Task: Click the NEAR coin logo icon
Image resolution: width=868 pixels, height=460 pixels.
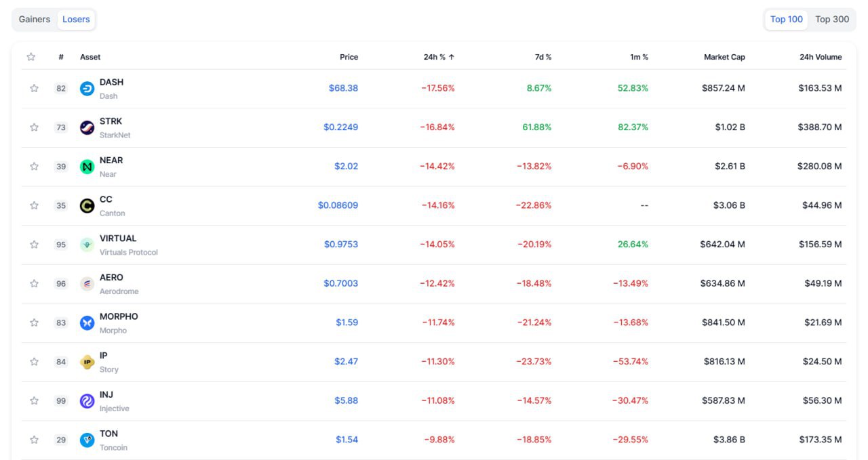Action: (x=87, y=167)
